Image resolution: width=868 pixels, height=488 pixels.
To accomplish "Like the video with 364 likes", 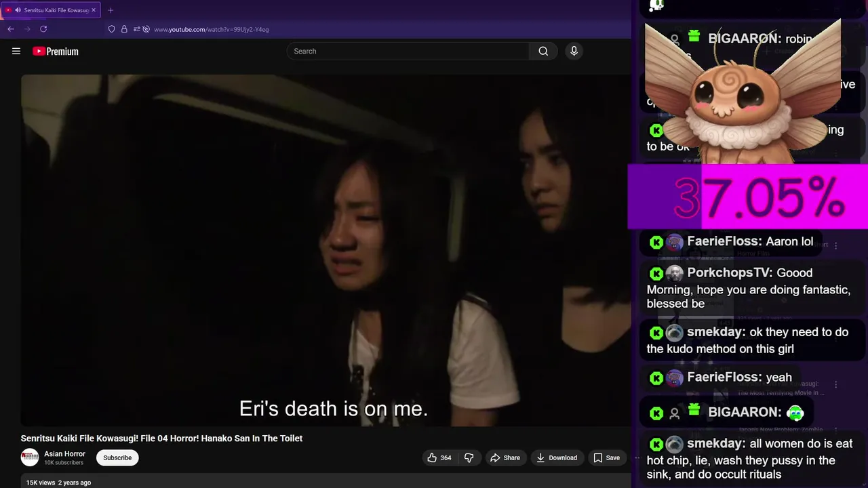I will pos(439,457).
